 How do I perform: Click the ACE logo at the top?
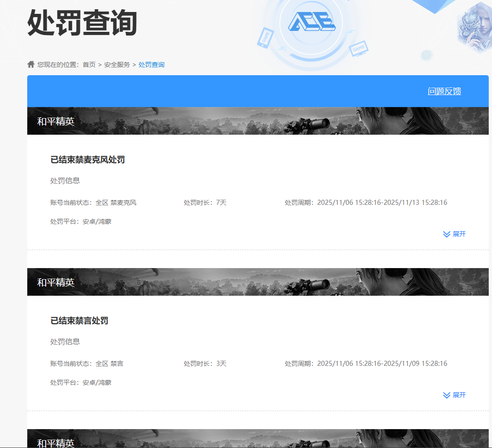pos(312,22)
